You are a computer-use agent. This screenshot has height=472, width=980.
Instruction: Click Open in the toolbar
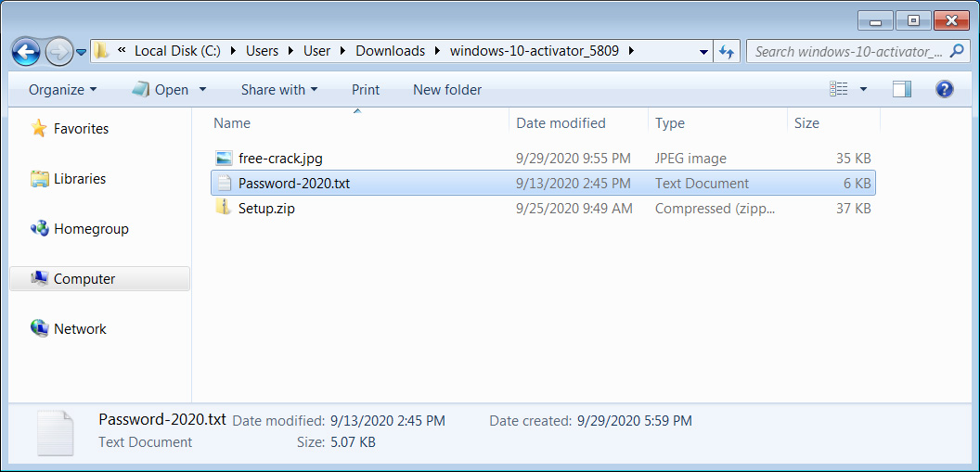[x=160, y=90]
